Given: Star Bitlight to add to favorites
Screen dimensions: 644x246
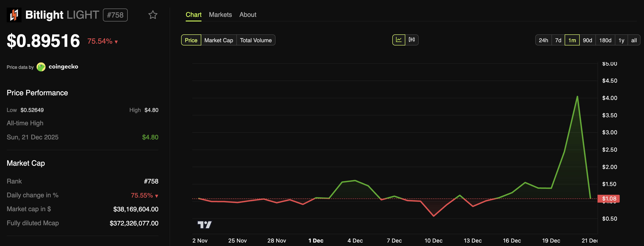Looking at the screenshot, I should coord(153,15).
